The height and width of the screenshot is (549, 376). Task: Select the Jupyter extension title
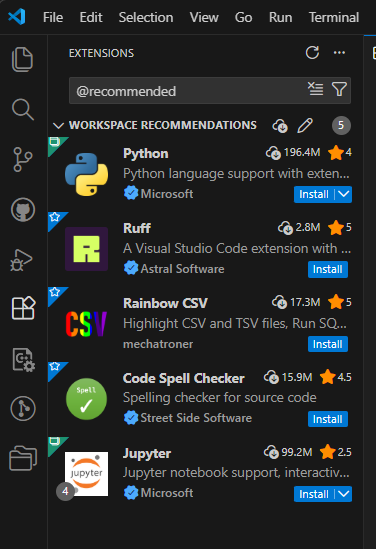147,453
